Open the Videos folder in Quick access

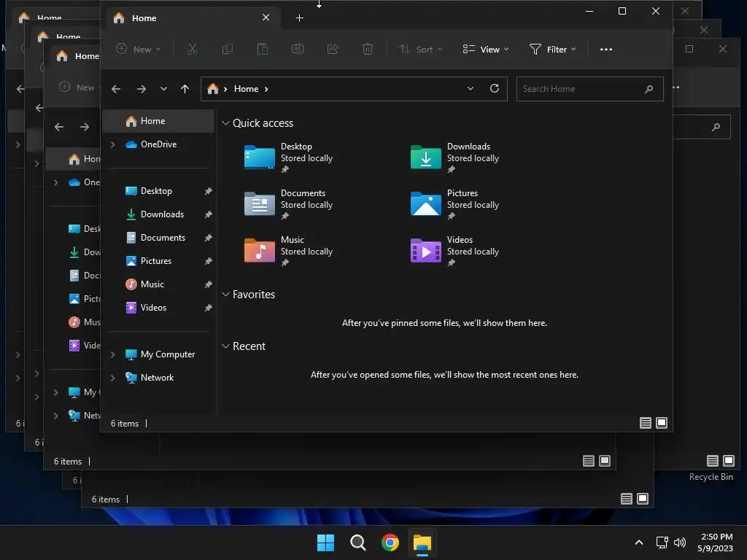(455, 252)
